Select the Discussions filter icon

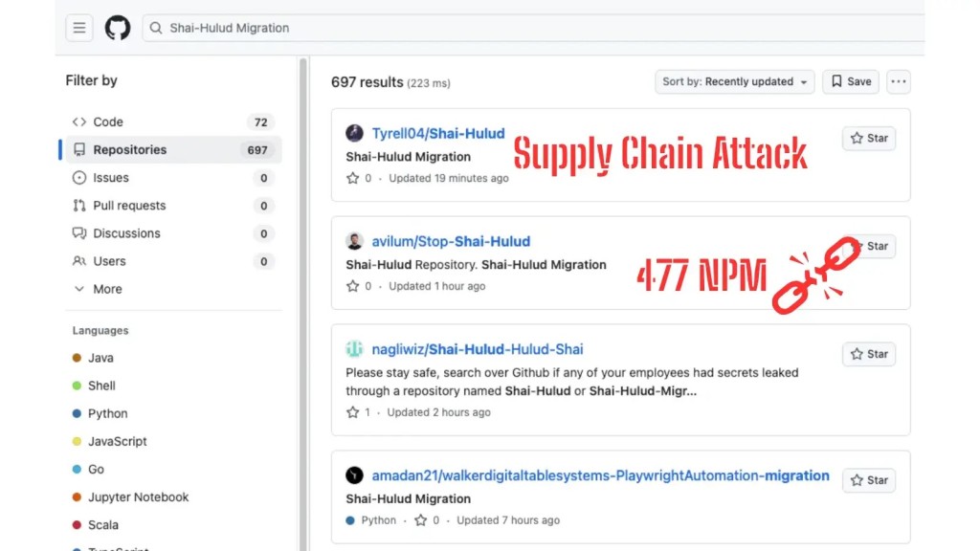(80, 232)
